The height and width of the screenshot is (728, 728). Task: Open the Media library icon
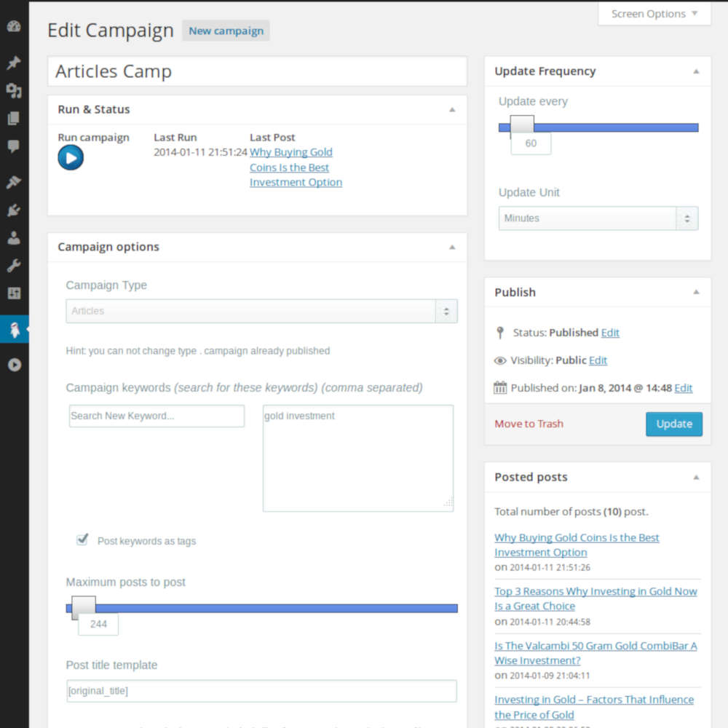pos(15,90)
